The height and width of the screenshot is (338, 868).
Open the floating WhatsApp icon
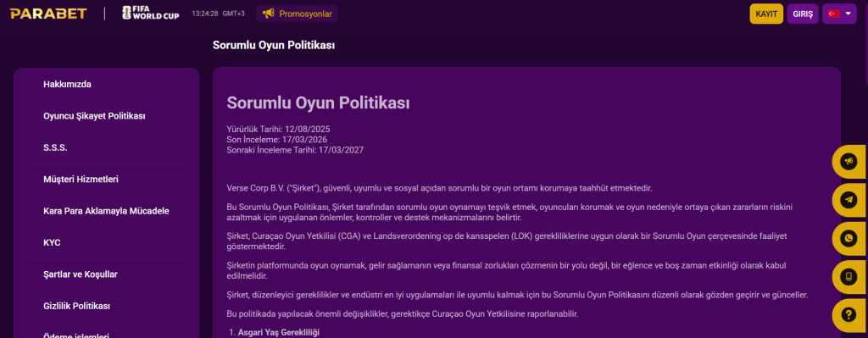pyautogui.click(x=848, y=238)
